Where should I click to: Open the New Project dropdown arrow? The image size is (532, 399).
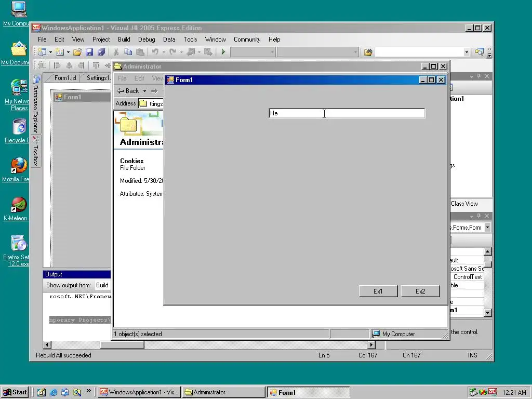tap(50, 52)
